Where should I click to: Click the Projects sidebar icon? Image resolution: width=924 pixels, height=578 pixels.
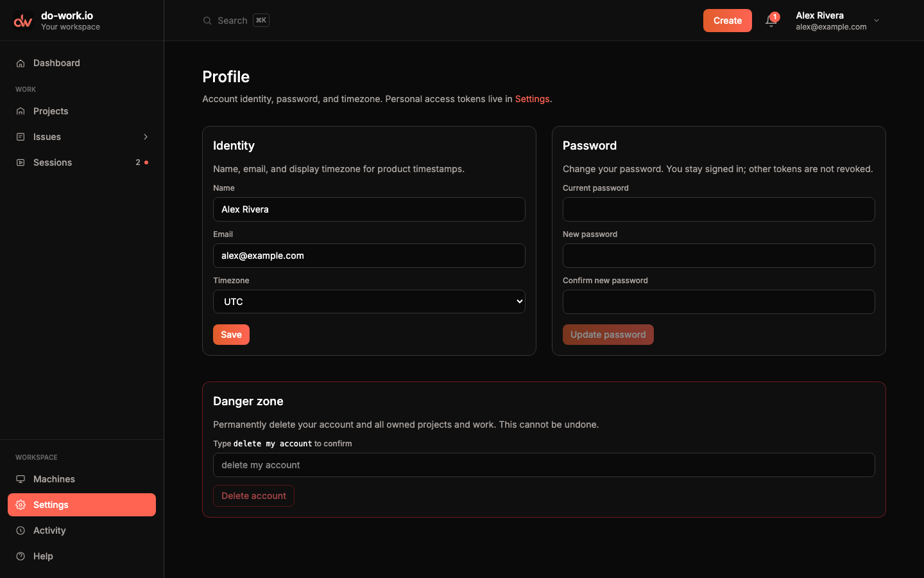coord(21,111)
